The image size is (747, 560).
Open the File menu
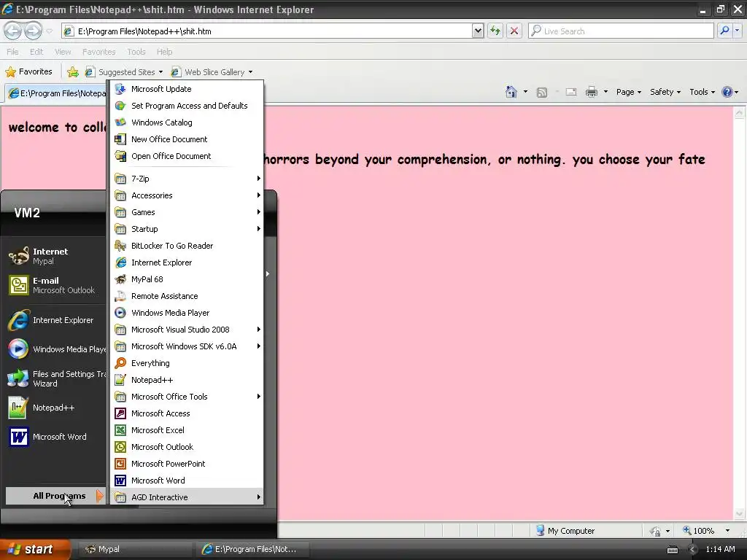(13, 52)
